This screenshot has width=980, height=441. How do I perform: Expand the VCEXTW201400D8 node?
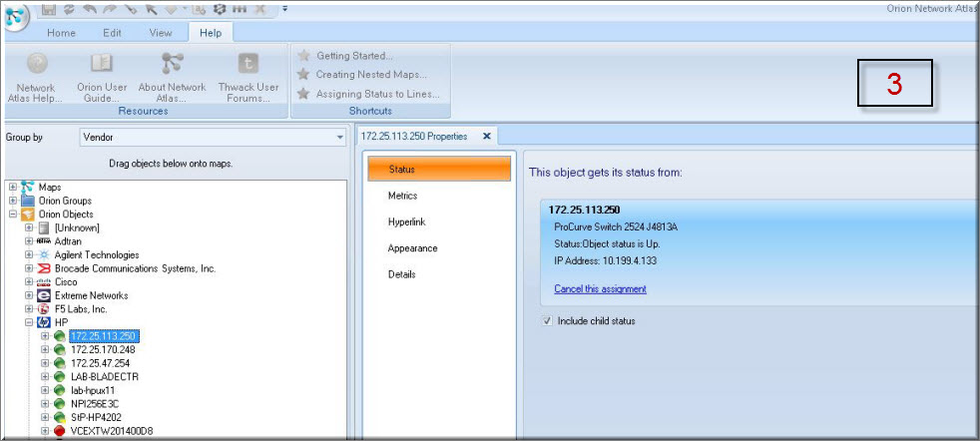pyautogui.click(x=44, y=431)
